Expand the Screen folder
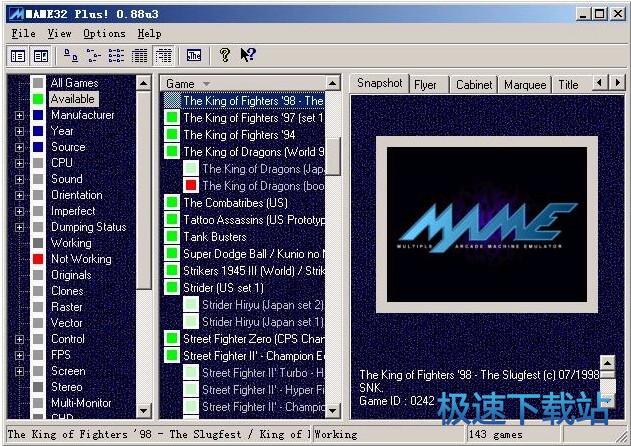 coord(19,371)
